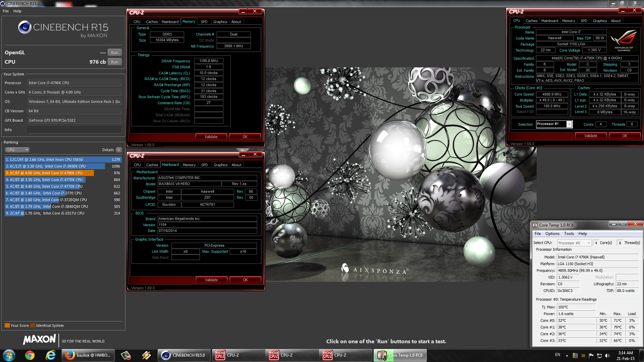Click the taskbar disc tool icon
Screen dimensions: 644x362
126,355
